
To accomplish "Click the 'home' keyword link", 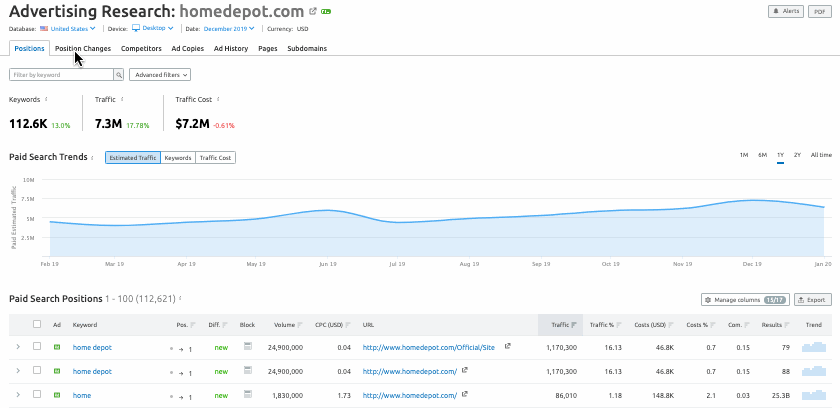I will 82,396.
